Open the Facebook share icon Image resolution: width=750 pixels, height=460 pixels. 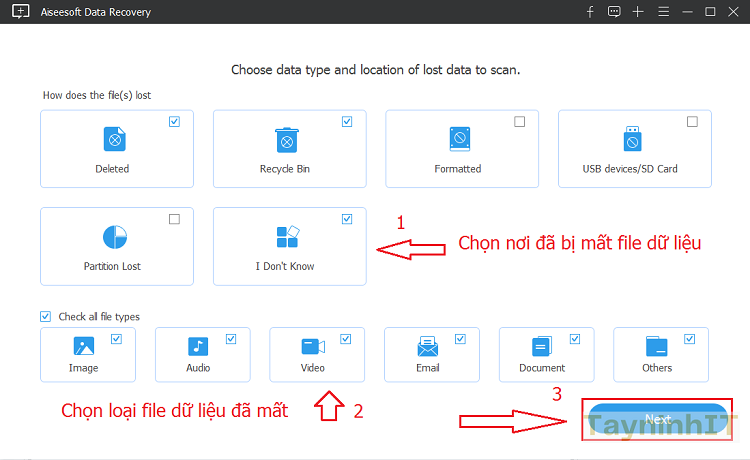click(590, 12)
